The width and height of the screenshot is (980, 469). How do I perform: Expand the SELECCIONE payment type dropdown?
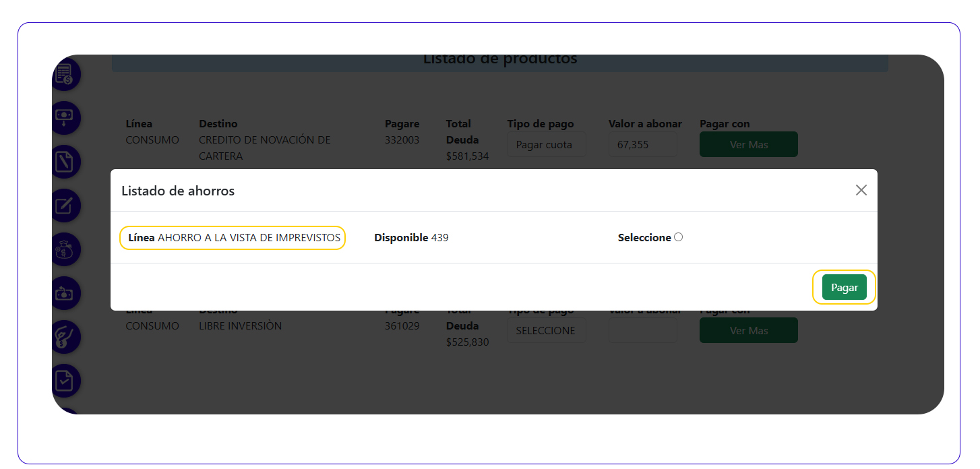(546, 330)
